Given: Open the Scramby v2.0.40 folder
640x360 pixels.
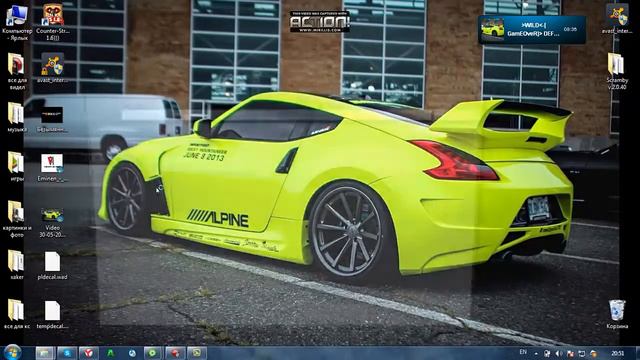Looking at the screenshot, I should point(617,71).
